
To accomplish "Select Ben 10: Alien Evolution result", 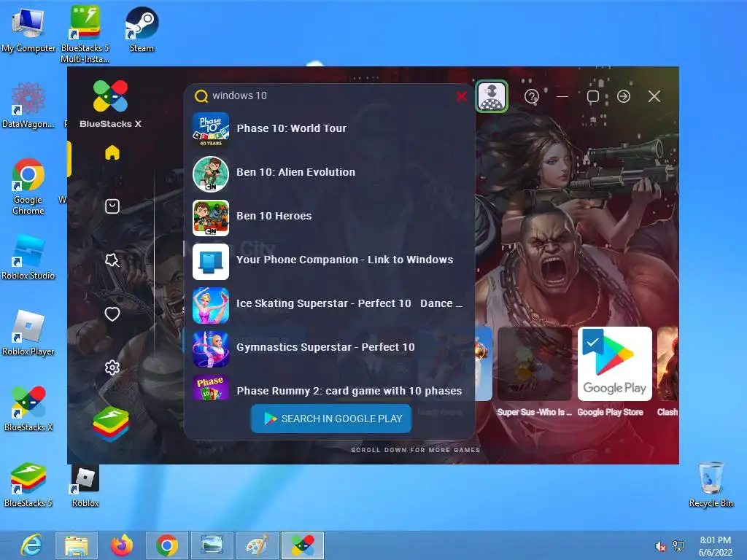I will [x=329, y=172].
